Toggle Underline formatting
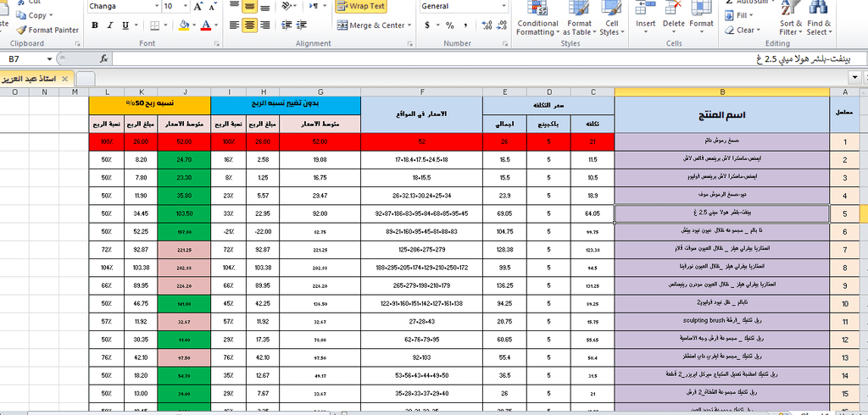Screen dimensions: 868x415 click(125, 25)
